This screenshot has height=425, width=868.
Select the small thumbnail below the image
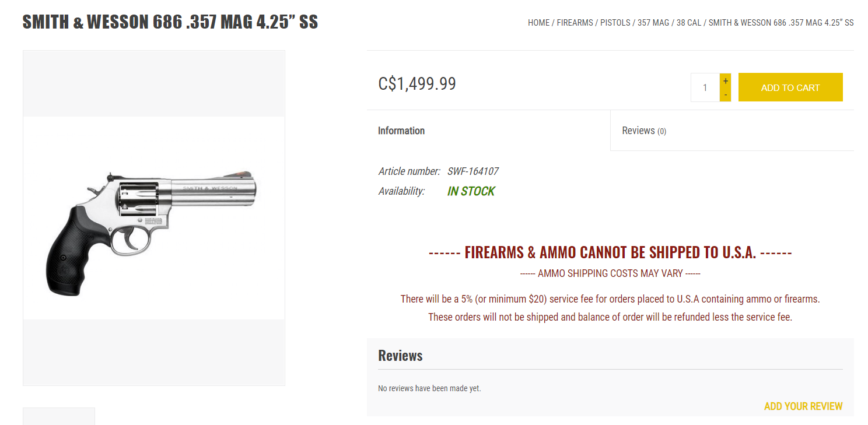tap(58, 416)
